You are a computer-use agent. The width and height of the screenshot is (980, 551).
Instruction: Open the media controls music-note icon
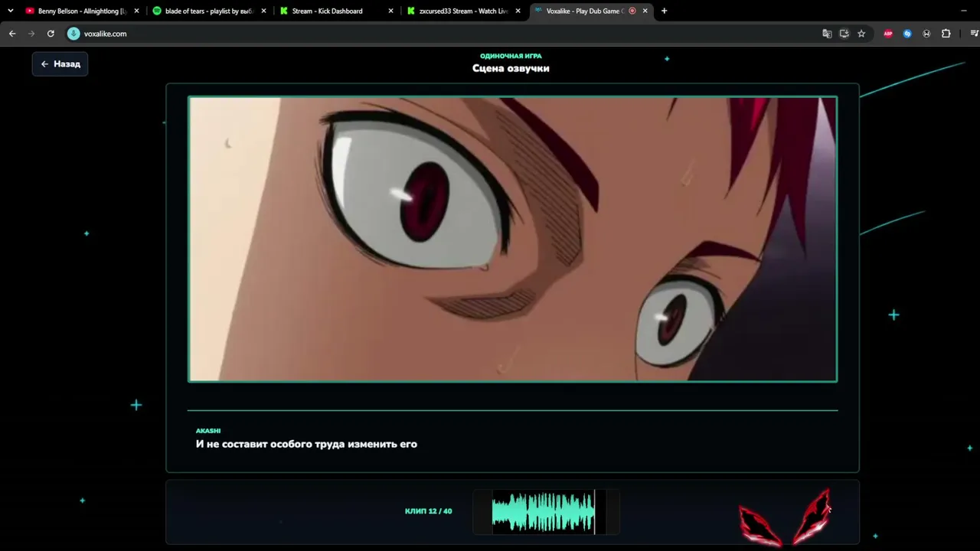pyautogui.click(x=974, y=34)
